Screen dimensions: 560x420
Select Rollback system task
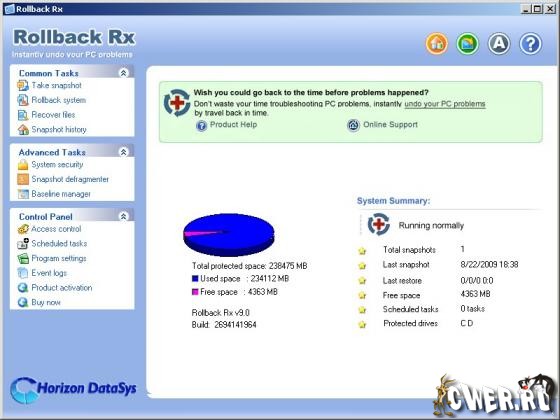coord(59,100)
